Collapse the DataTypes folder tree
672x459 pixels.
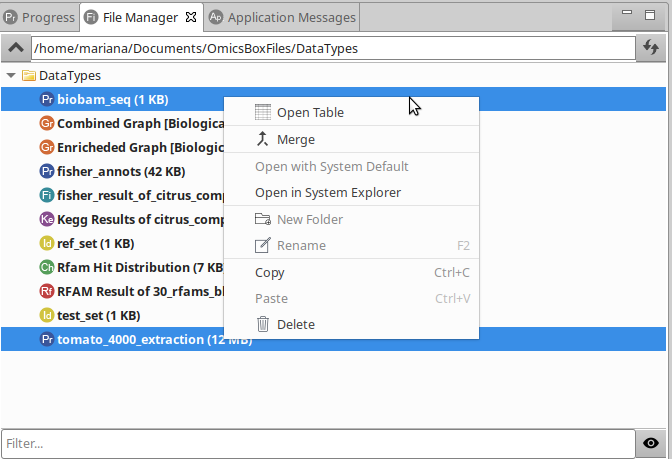[x=10, y=75]
